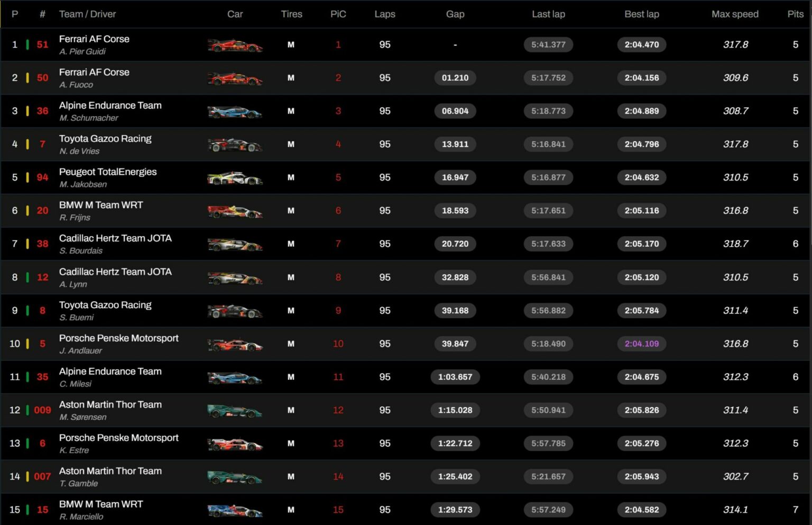The width and height of the screenshot is (812, 525).
Task: Select the #5 Porsche car thumbnail
Action: coord(235,345)
